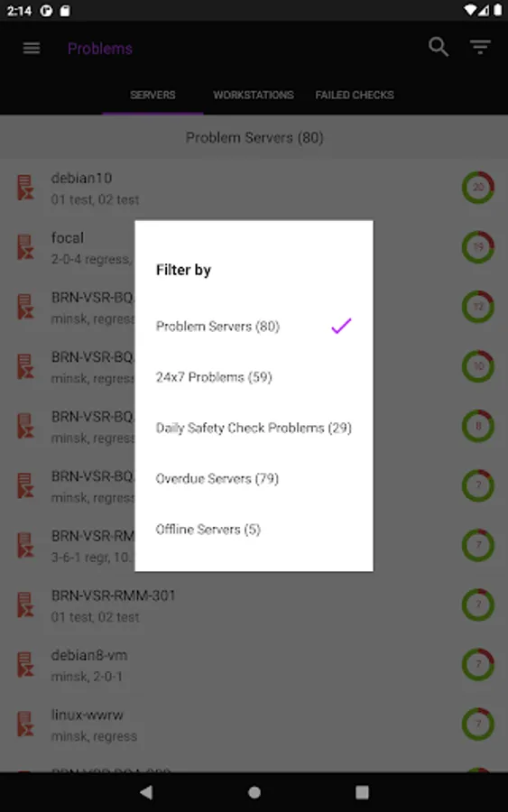Tap the Android home circle button
This screenshot has width=508, height=812.
[x=254, y=792]
